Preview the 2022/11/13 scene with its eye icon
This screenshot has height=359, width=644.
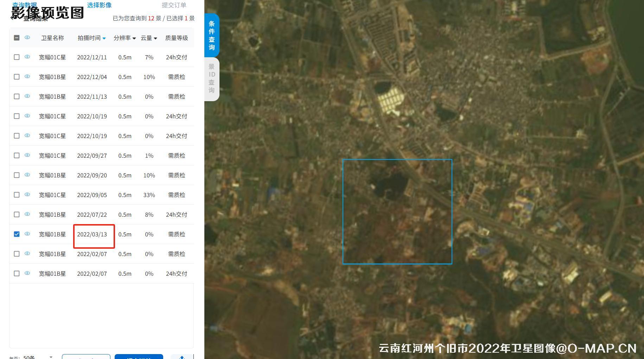coord(27,96)
